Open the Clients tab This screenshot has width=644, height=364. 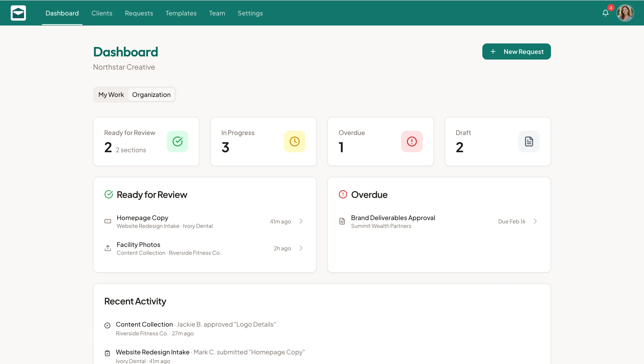(x=102, y=13)
